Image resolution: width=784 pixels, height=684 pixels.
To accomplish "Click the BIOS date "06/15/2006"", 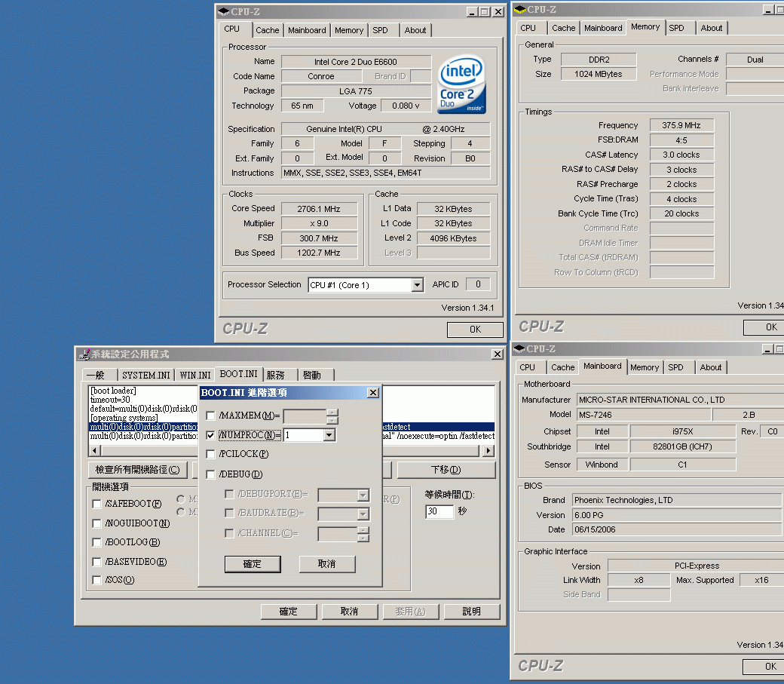I will pyautogui.click(x=677, y=530).
